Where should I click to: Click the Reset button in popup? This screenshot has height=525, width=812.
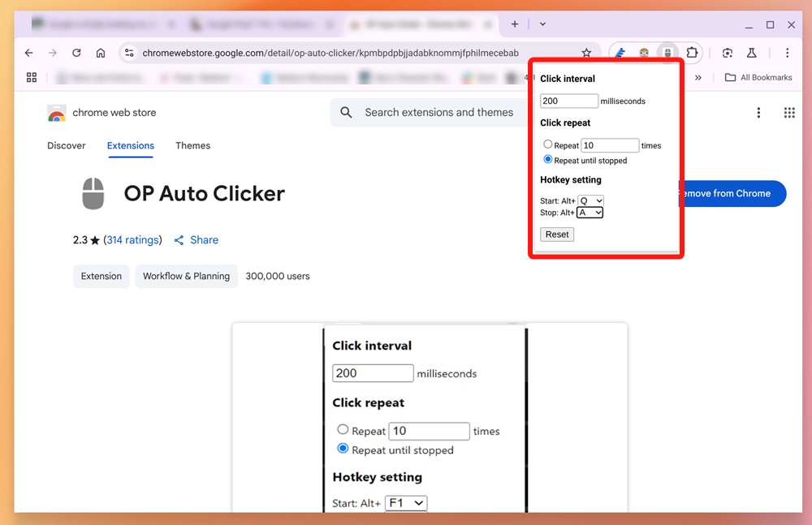tap(557, 235)
